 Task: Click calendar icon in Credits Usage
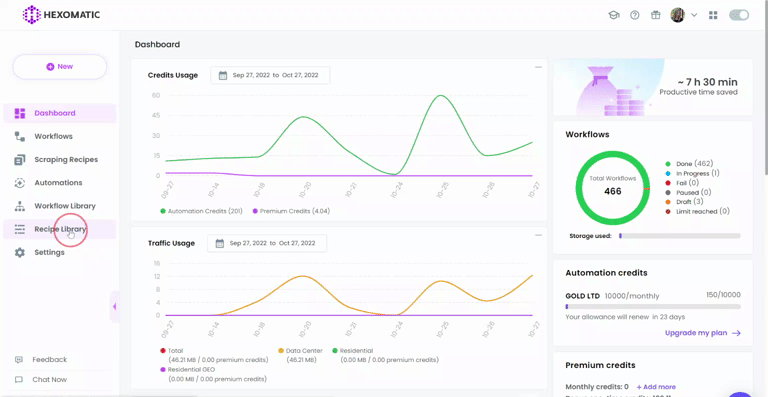pos(223,75)
